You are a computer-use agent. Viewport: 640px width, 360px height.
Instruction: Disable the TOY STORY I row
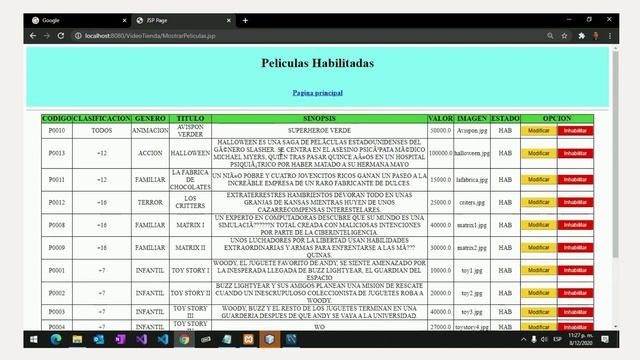575,270
